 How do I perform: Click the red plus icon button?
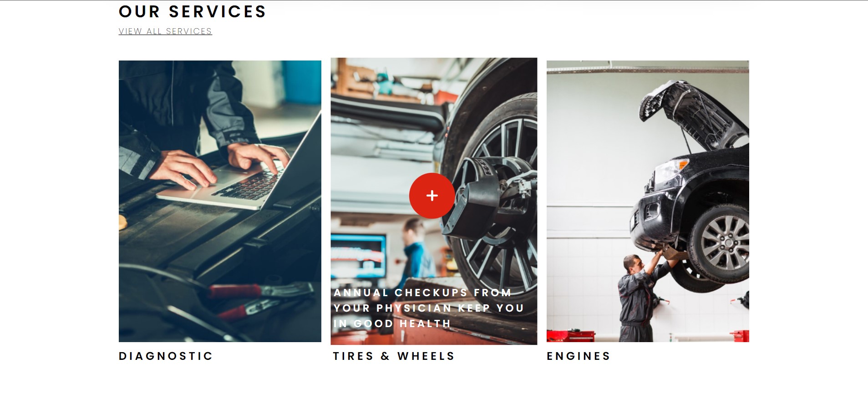tap(432, 196)
